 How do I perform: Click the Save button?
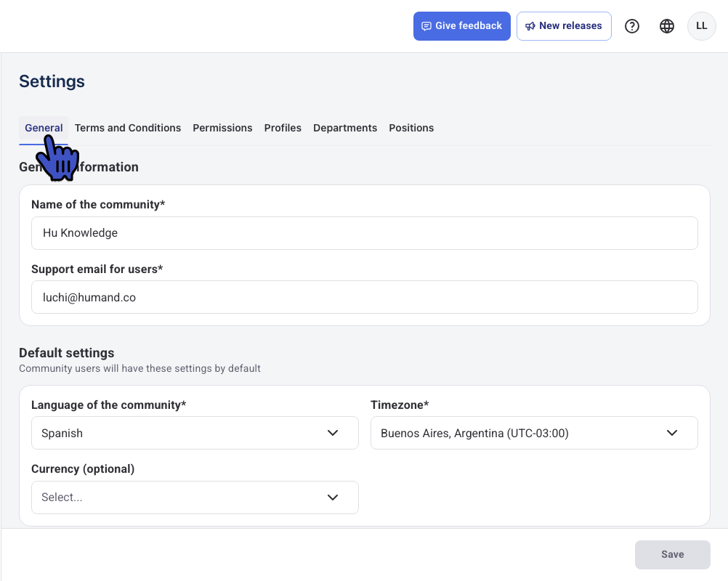pos(672,554)
